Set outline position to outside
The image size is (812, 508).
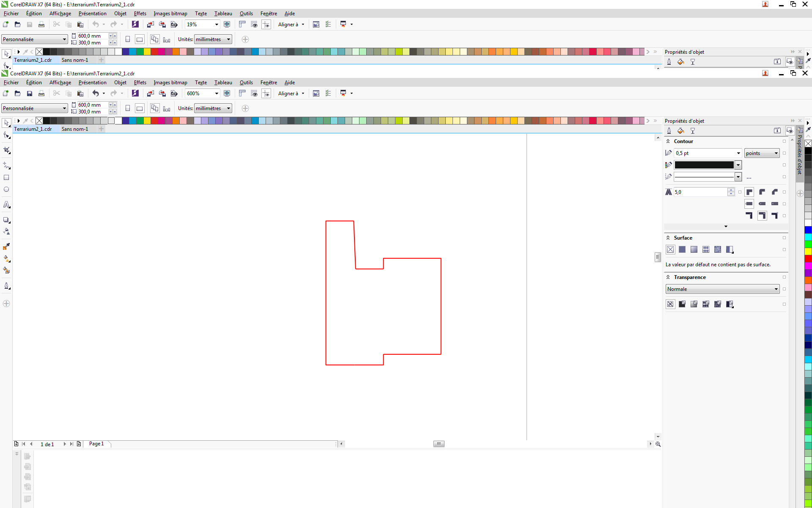tap(749, 216)
